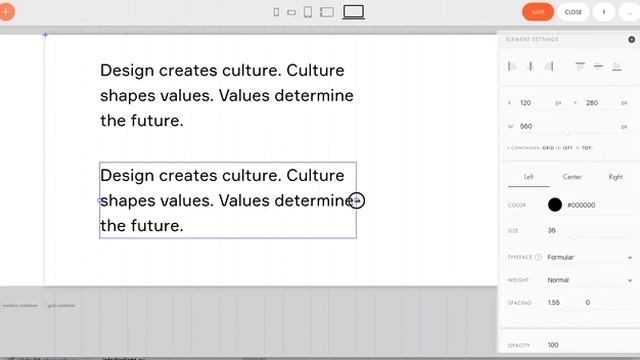Select the tablet landscape viewport icon
This screenshot has width=640, height=360.
coord(327,12)
